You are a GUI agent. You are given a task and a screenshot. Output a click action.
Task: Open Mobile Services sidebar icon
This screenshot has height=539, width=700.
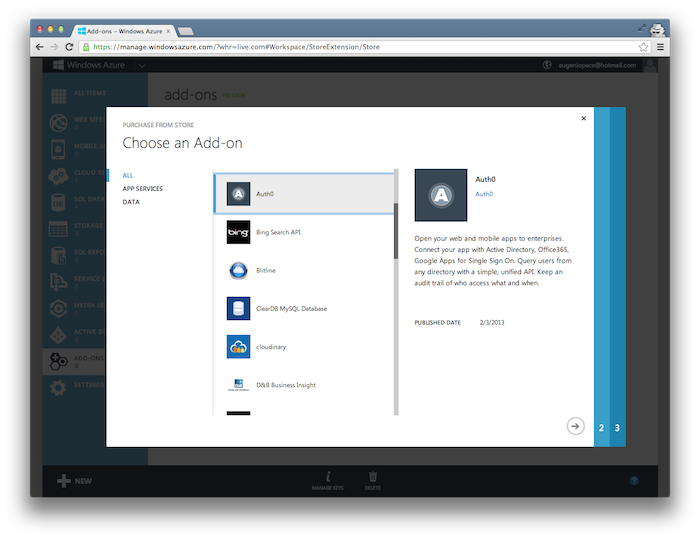coord(58,149)
